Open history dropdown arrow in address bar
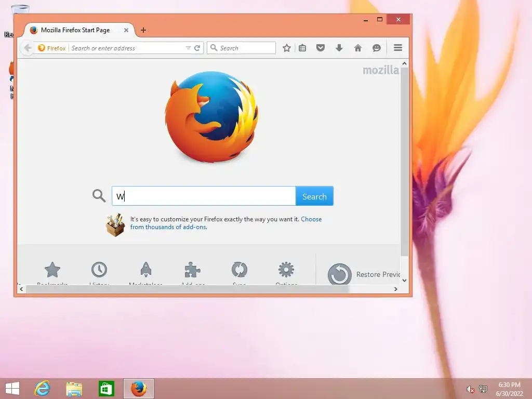This screenshot has width=532, height=399. pyautogui.click(x=188, y=48)
